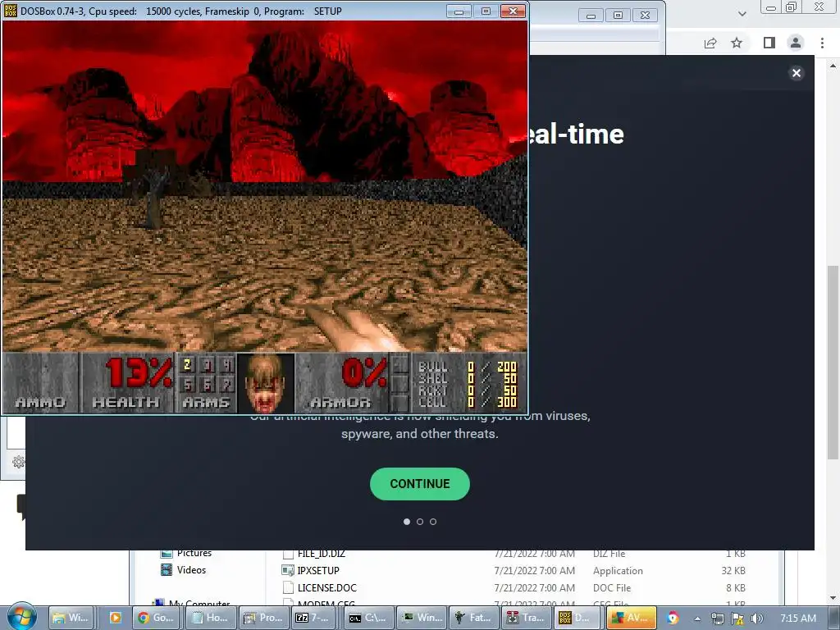Open the volume speaker tray icon
This screenshot has width=840, height=630.
coord(757,619)
